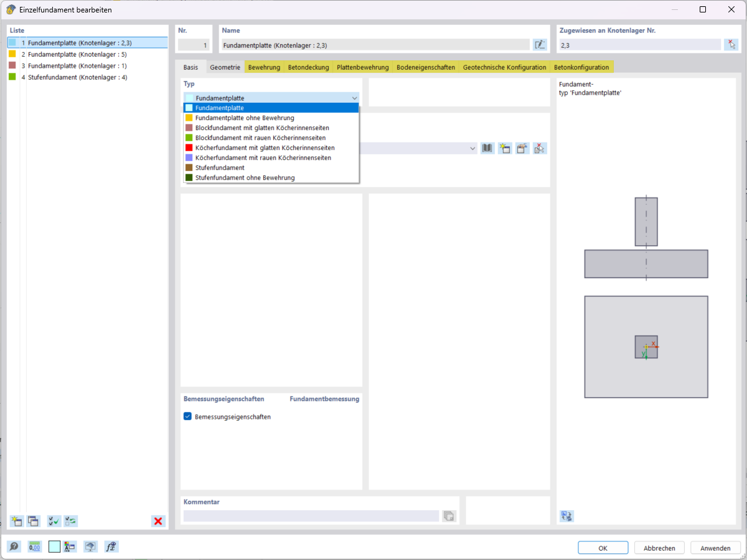
Task: Select 'Stufenfundament' in the type list
Action: pyautogui.click(x=271, y=167)
